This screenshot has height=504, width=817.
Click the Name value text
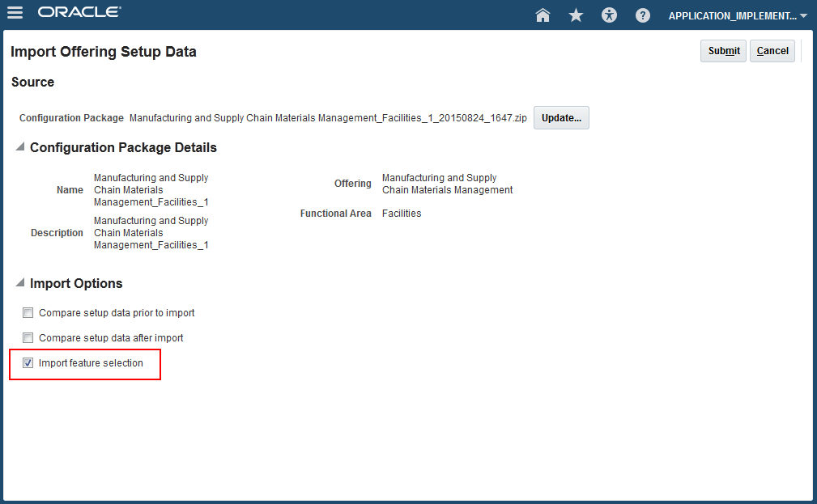(151, 190)
